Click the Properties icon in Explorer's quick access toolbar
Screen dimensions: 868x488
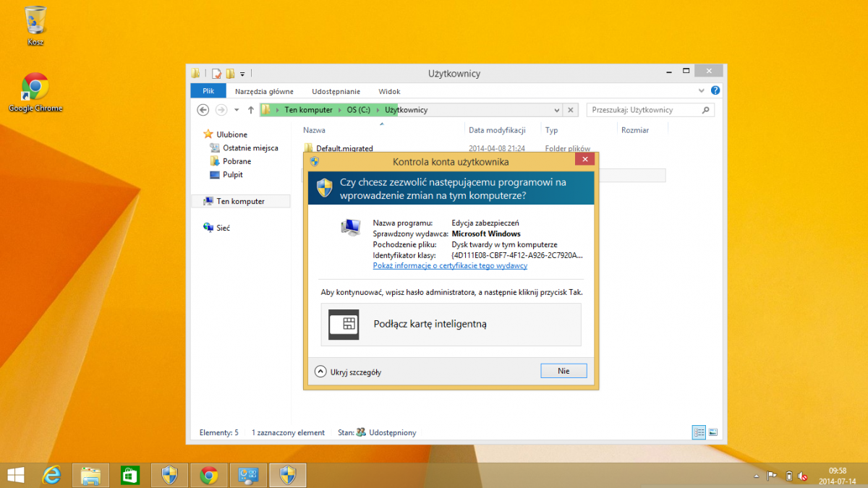[x=216, y=73]
